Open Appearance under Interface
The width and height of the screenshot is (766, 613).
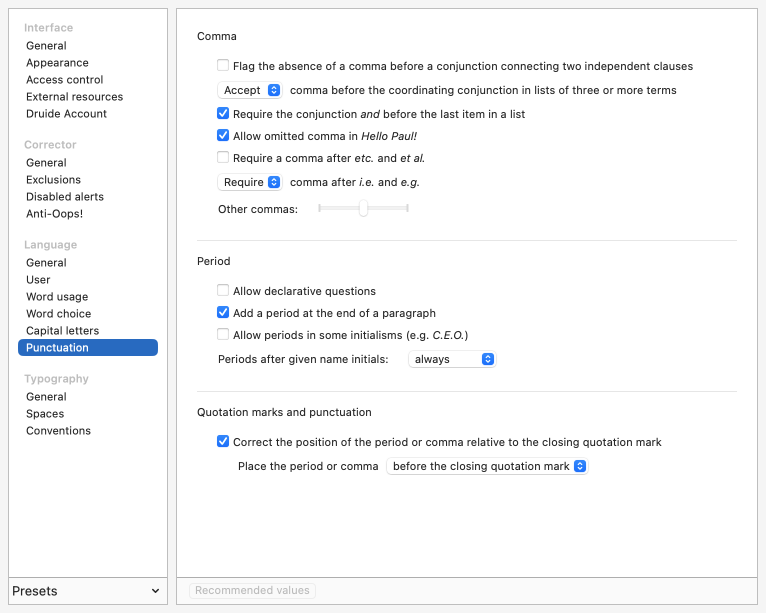coord(57,63)
